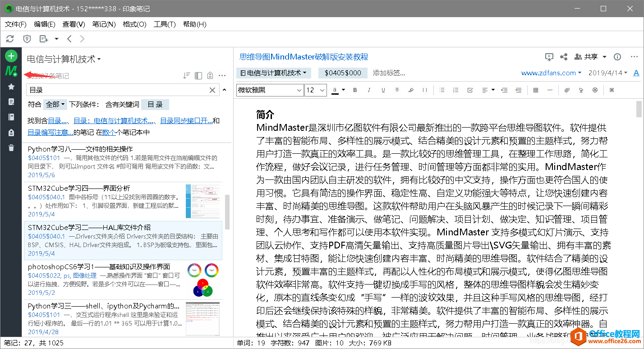The height and width of the screenshot is (349, 644).
Task: Open the 编辑(E) menu
Action: [45, 24]
